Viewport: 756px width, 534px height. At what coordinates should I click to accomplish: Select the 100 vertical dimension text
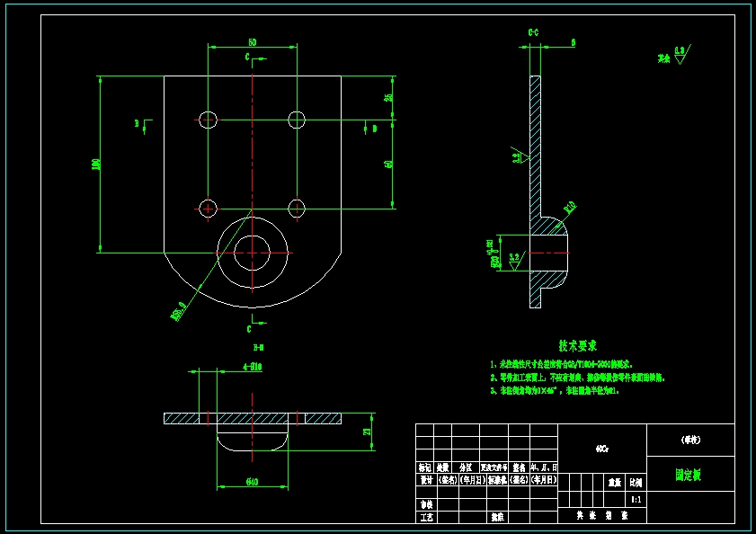[x=96, y=164]
